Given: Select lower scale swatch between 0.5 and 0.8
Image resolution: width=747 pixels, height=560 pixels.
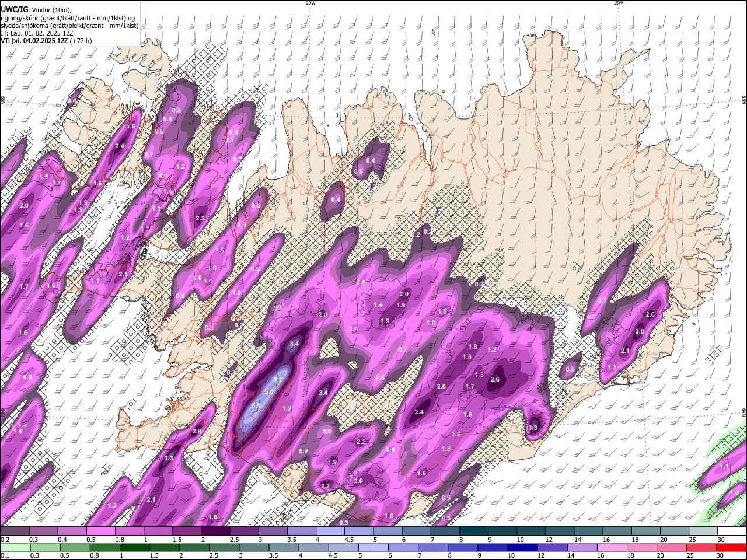Looking at the screenshot, I should click(x=75, y=547).
